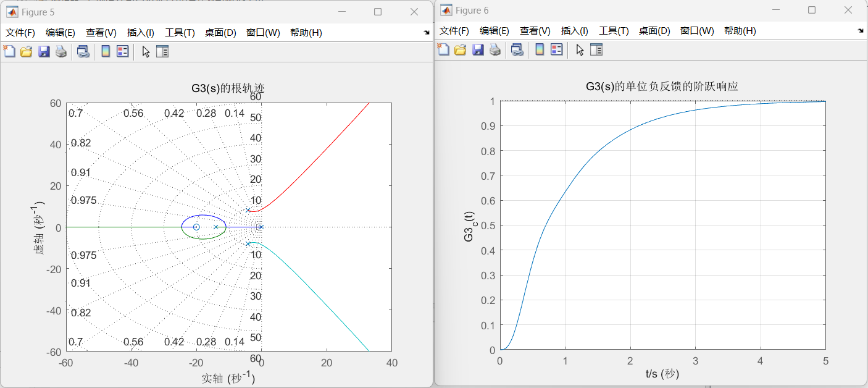Open Property Inspector in Figure 6

[x=596, y=49]
